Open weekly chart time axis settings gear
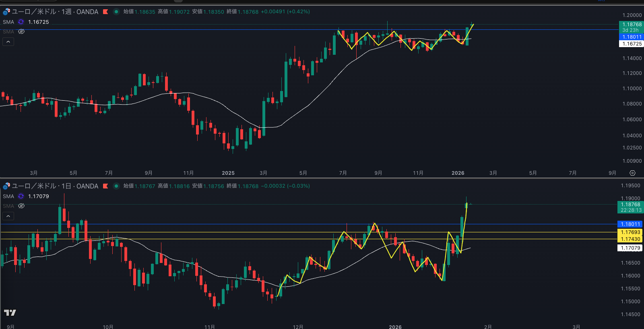 click(632, 173)
